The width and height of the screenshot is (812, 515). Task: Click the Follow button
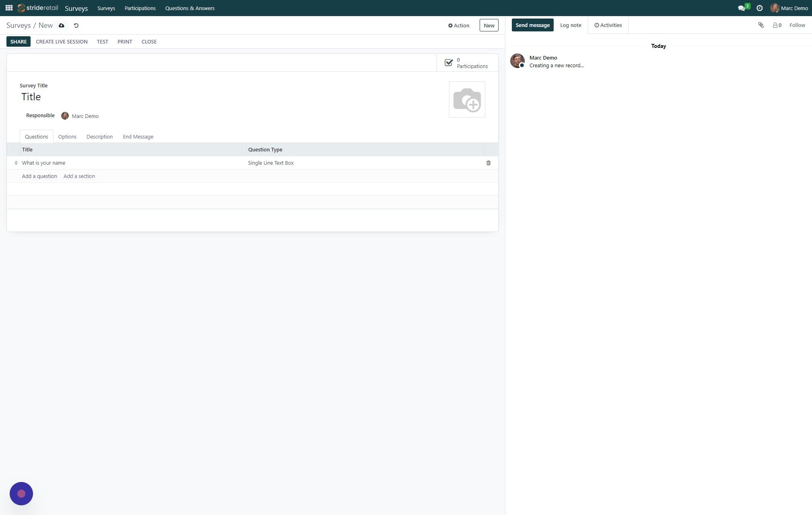click(x=797, y=25)
